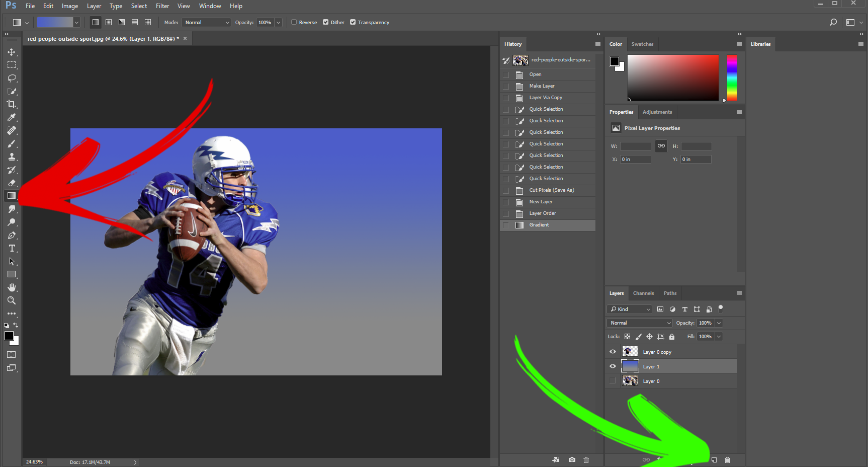Select the Quick Selection tool
Viewport: 868px width, 467px height.
(12, 91)
